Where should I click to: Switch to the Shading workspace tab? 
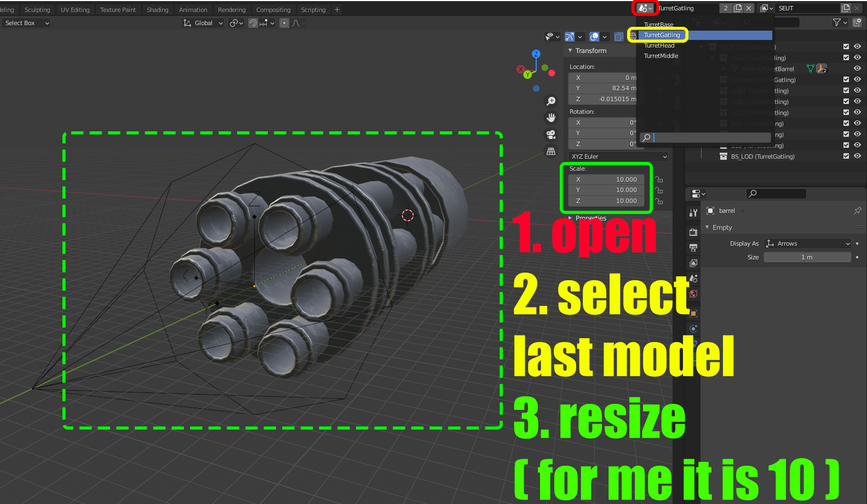157,10
